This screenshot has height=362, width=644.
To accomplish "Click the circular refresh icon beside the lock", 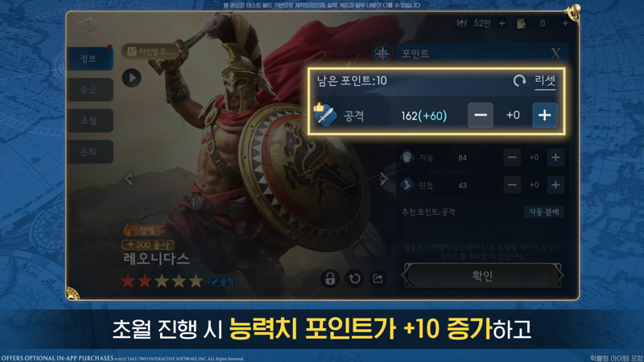I will 354,278.
